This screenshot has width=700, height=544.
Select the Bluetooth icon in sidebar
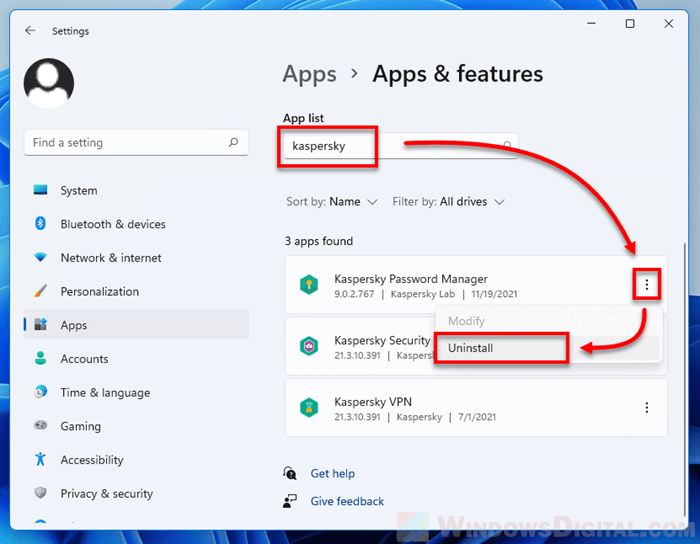pyautogui.click(x=40, y=224)
